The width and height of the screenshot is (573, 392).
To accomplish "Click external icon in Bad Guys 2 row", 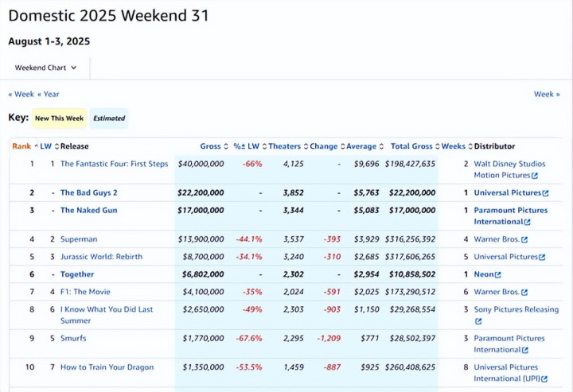I will pos(546,193).
